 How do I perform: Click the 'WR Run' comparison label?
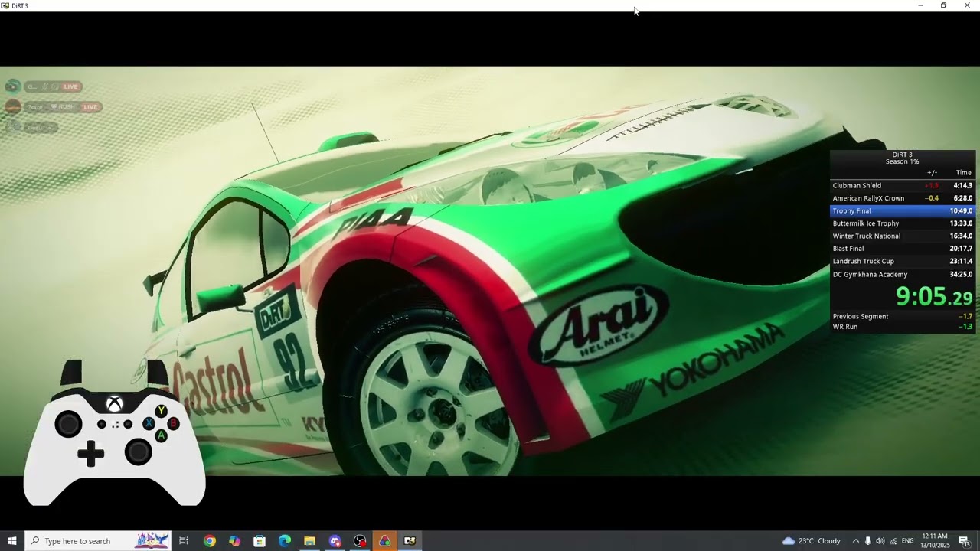pyautogui.click(x=845, y=327)
